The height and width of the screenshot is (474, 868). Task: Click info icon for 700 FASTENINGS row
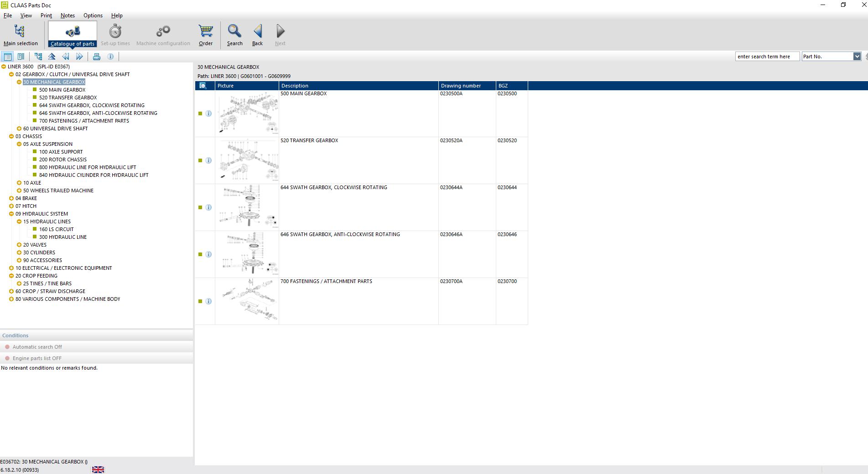[x=208, y=301]
